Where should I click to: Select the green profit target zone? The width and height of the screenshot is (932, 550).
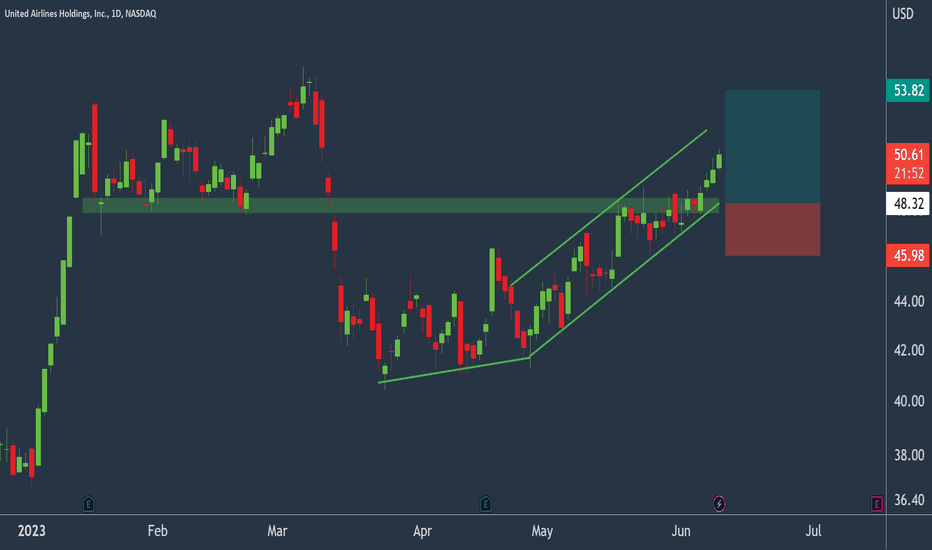tap(773, 147)
